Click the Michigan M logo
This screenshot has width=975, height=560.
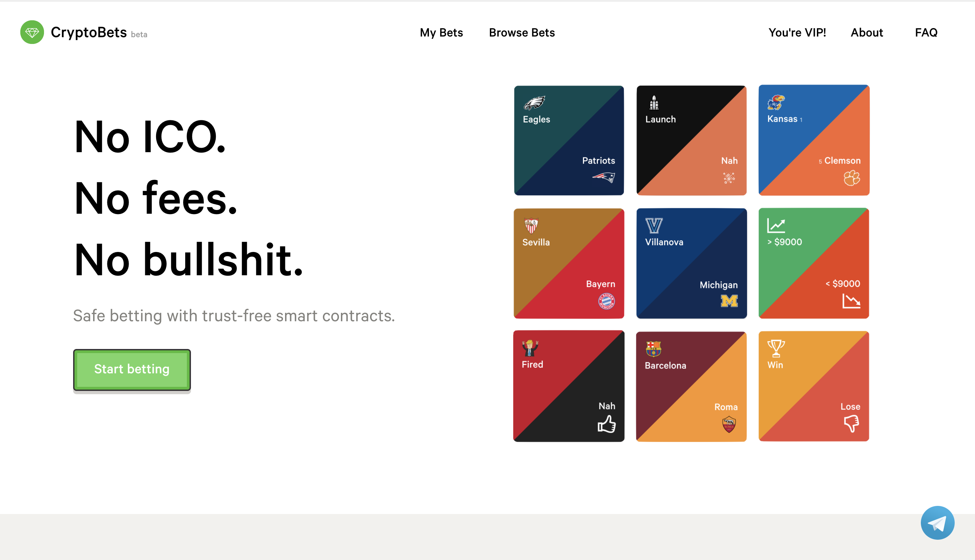pos(729,301)
